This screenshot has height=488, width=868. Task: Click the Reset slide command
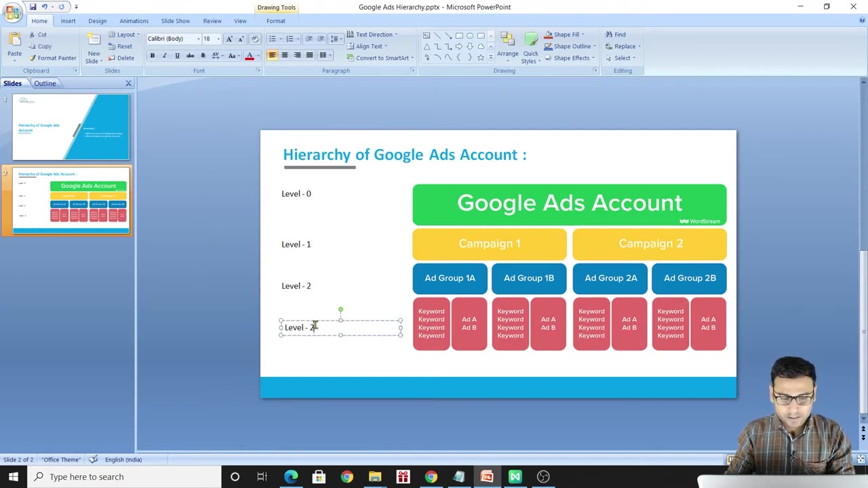coord(120,46)
